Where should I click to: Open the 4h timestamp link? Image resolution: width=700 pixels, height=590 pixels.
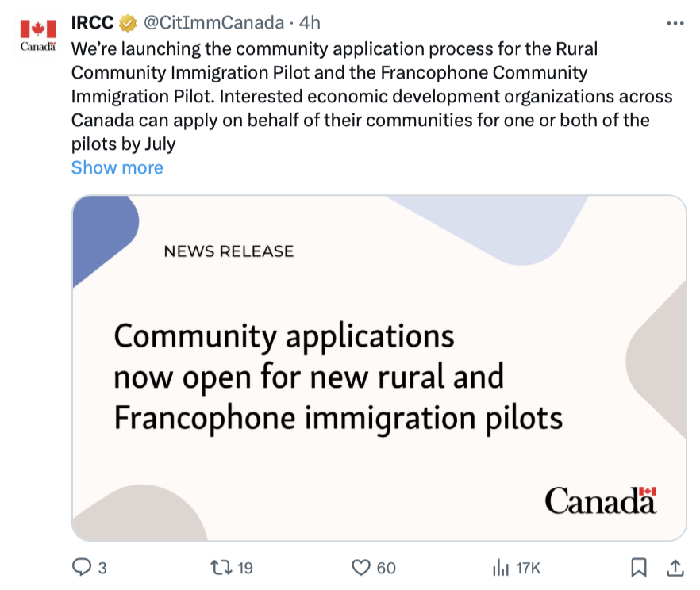[310, 23]
